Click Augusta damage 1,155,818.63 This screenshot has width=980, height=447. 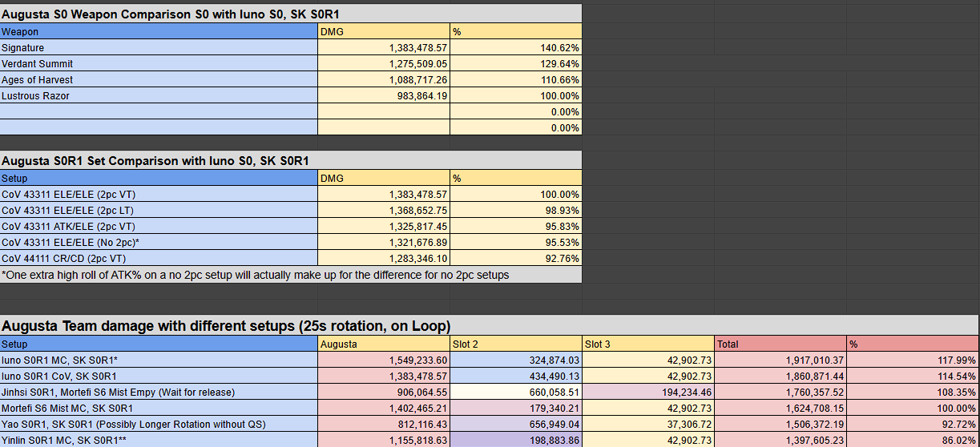point(384,440)
